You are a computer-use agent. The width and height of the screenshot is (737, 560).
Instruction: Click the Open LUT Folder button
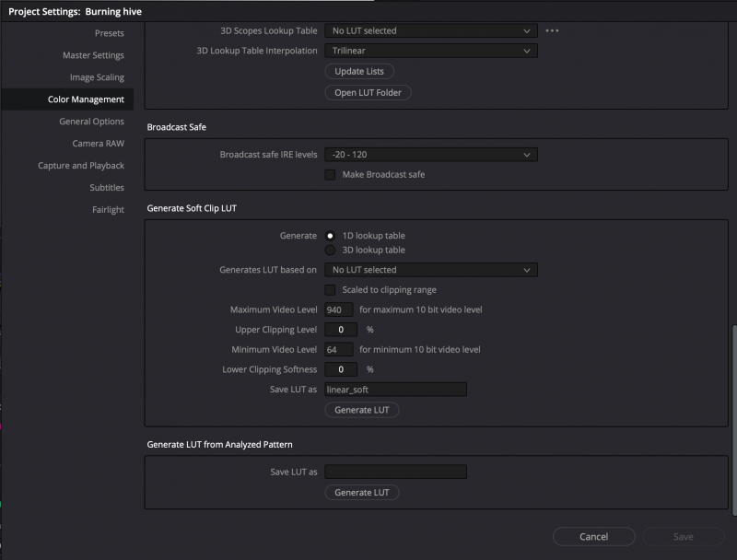click(368, 92)
